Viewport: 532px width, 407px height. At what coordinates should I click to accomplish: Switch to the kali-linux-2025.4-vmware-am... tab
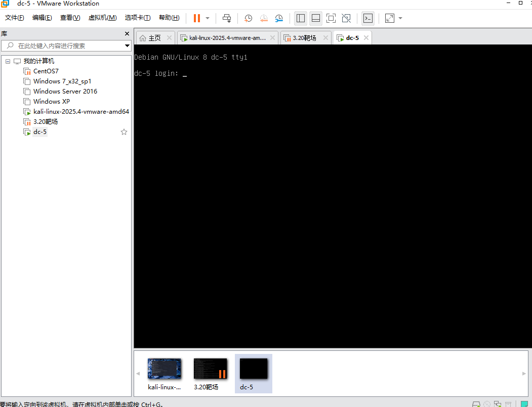[227, 38]
